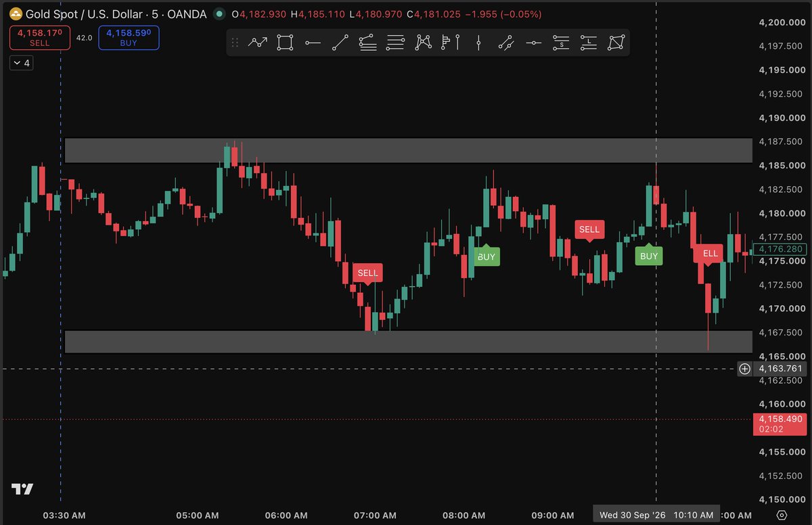
Task: Click the 4,187.500 price axis label
Action: coord(780,141)
